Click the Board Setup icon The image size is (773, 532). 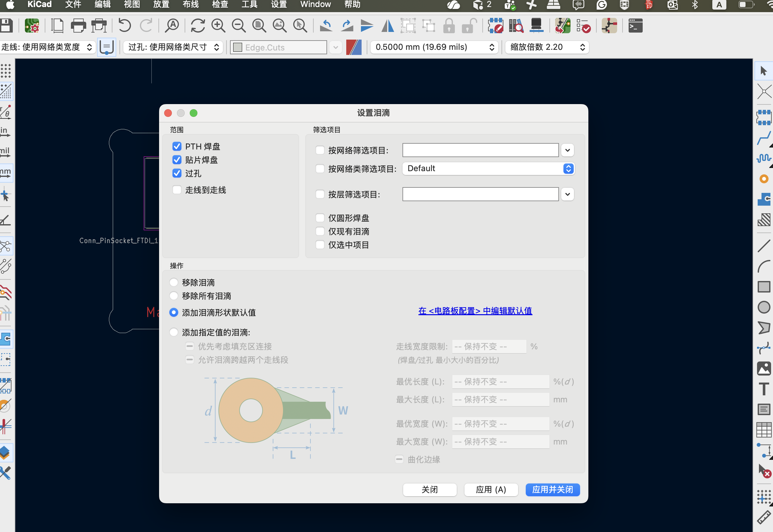coord(32,26)
